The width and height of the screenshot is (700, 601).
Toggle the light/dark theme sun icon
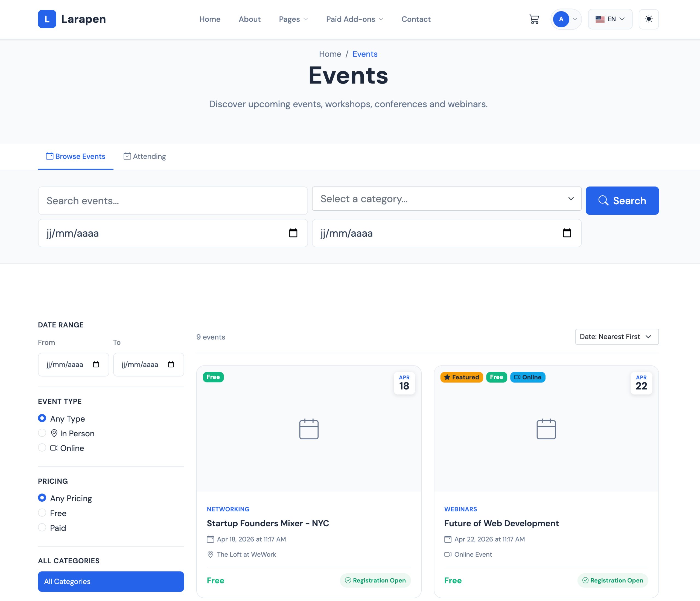tap(648, 19)
